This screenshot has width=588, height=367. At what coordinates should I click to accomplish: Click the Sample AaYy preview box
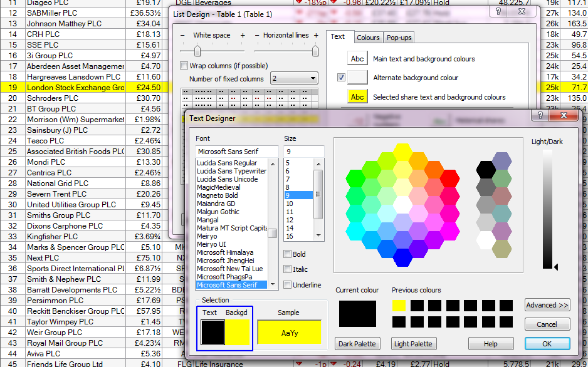[290, 332]
